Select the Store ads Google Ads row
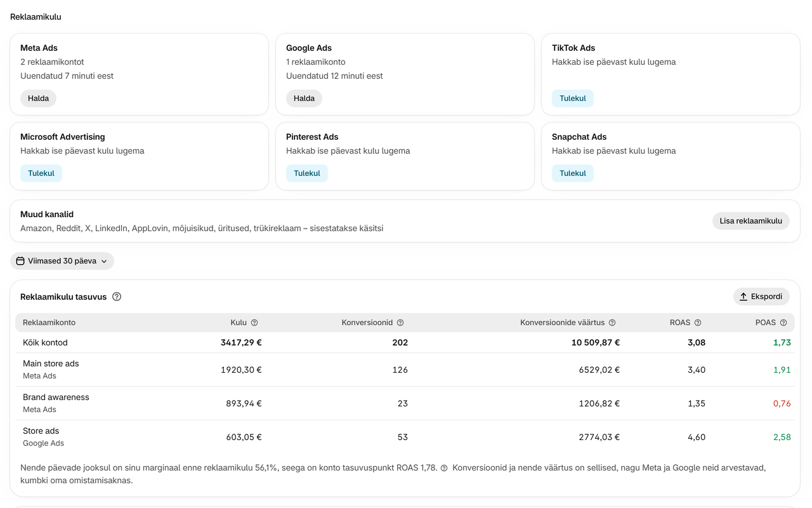The height and width of the screenshot is (508, 812). [x=405, y=437]
